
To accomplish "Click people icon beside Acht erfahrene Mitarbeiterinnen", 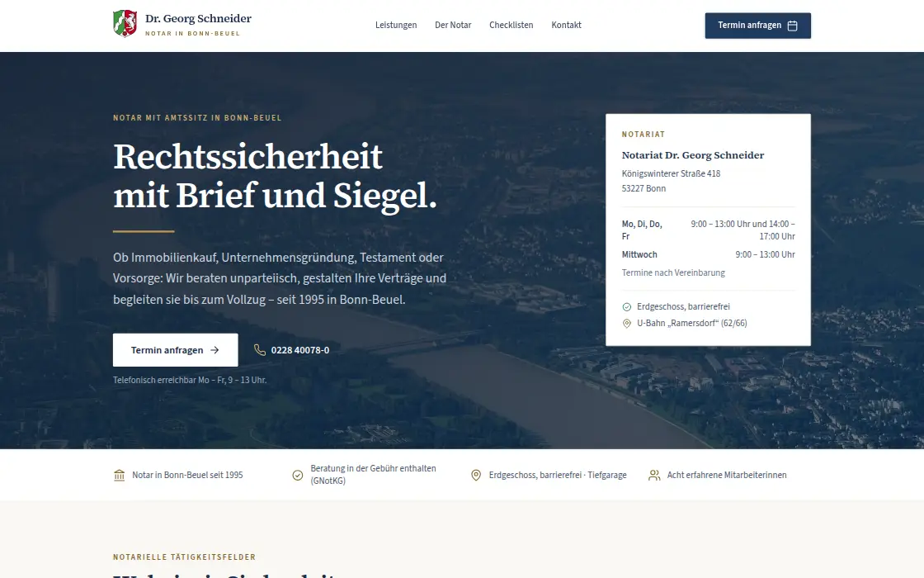I will pos(654,475).
